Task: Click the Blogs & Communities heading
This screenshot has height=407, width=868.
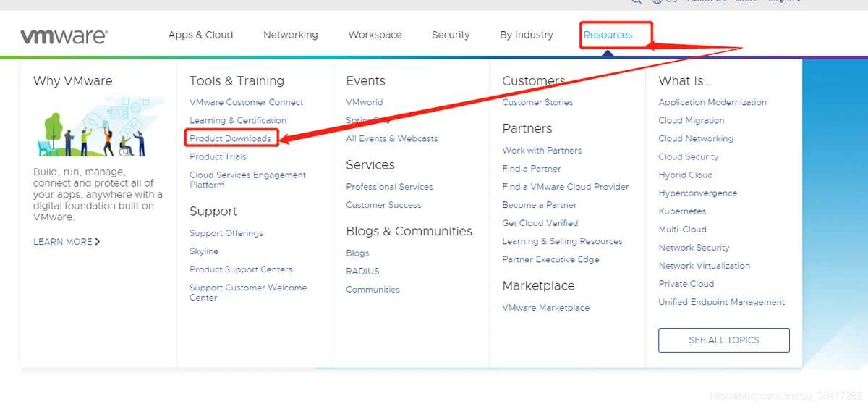Action: 409,232
